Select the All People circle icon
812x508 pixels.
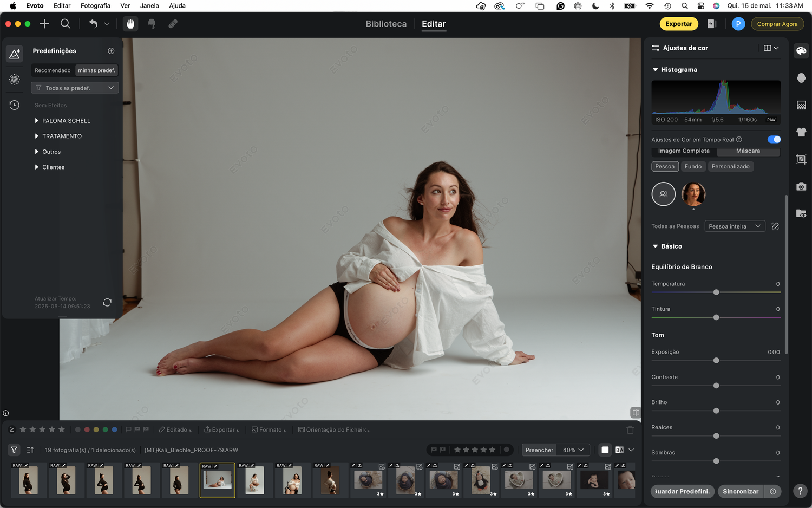point(663,194)
